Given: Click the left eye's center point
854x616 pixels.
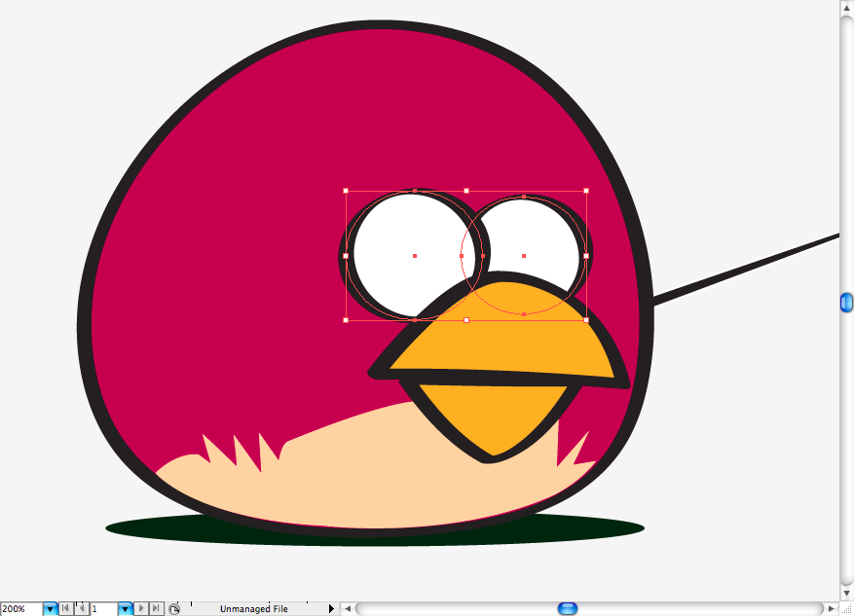Looking at the screenshot, I should click(415, 256).
